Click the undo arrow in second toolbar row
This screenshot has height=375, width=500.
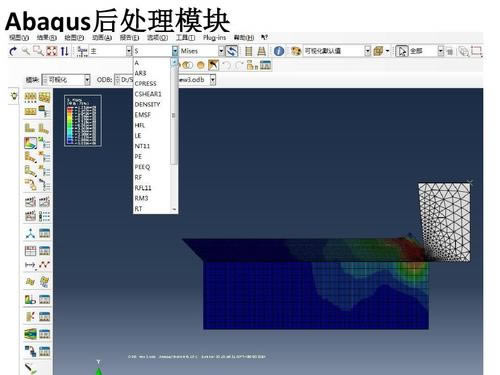click(226, 65)
